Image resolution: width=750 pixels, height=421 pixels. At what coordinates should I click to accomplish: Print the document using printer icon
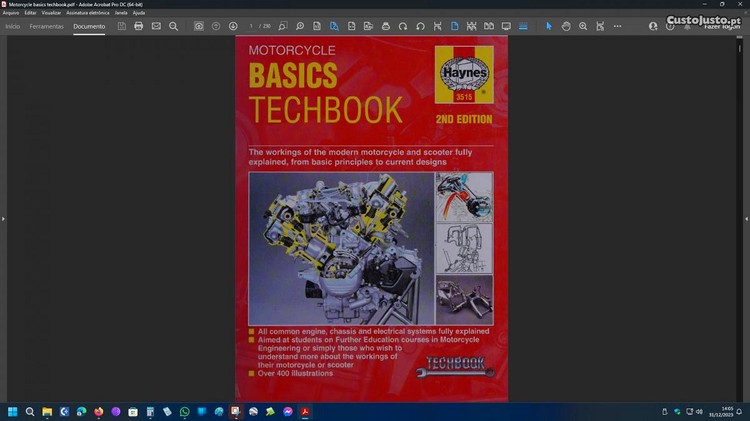139,26
